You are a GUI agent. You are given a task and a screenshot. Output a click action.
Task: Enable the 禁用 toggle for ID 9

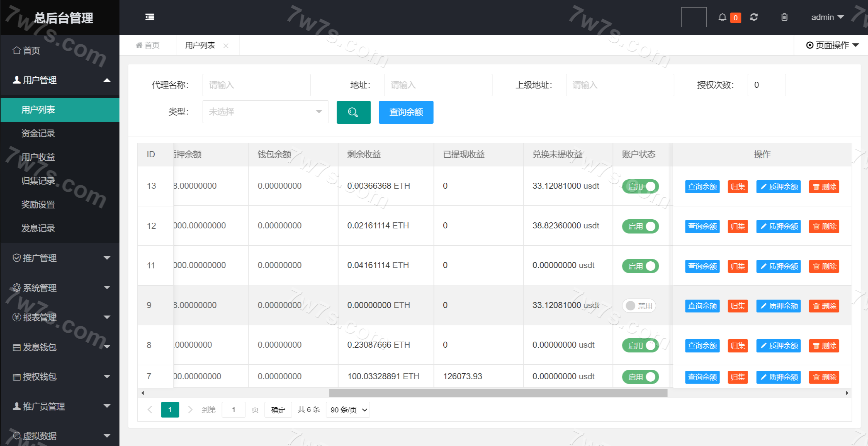[639, 306]
